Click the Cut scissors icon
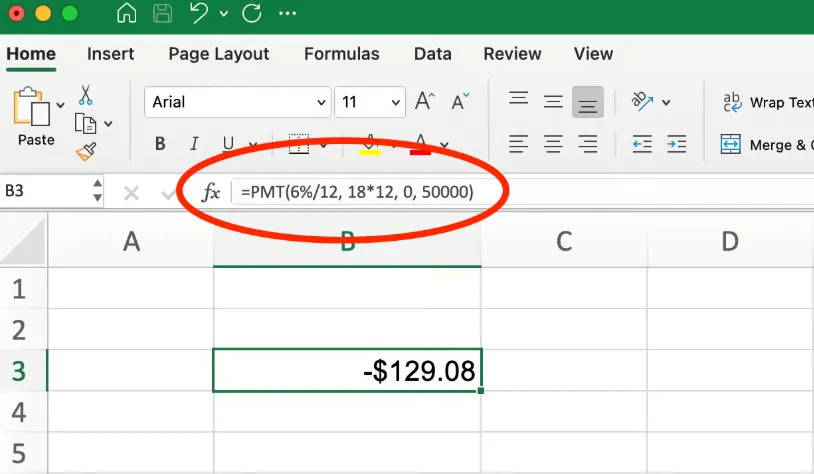 [x=86, y=95]
